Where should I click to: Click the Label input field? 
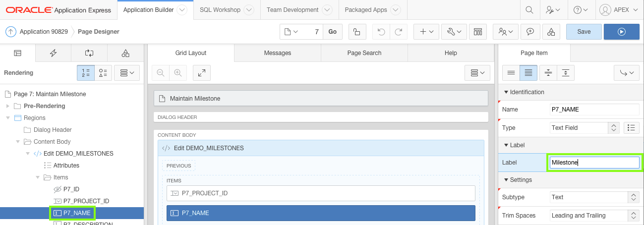pyautogui.click(x=594, y=163)
